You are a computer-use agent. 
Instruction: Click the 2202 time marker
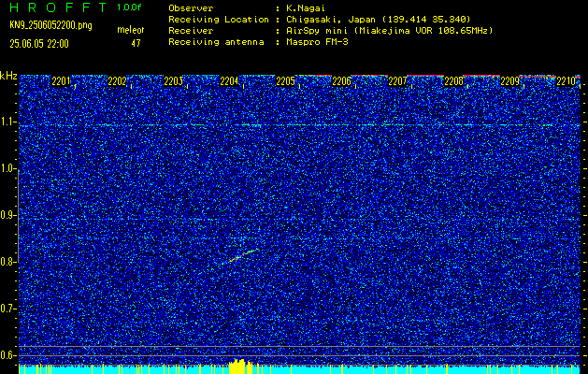tap(117, 81)
